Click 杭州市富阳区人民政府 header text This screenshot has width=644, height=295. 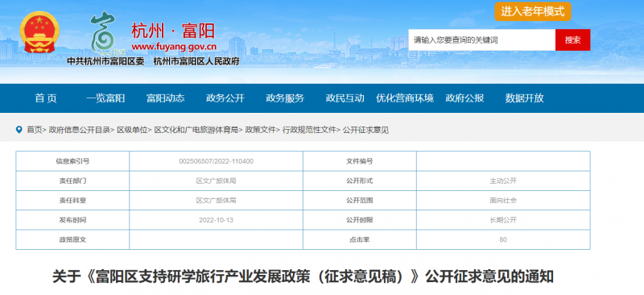point(196,61)
